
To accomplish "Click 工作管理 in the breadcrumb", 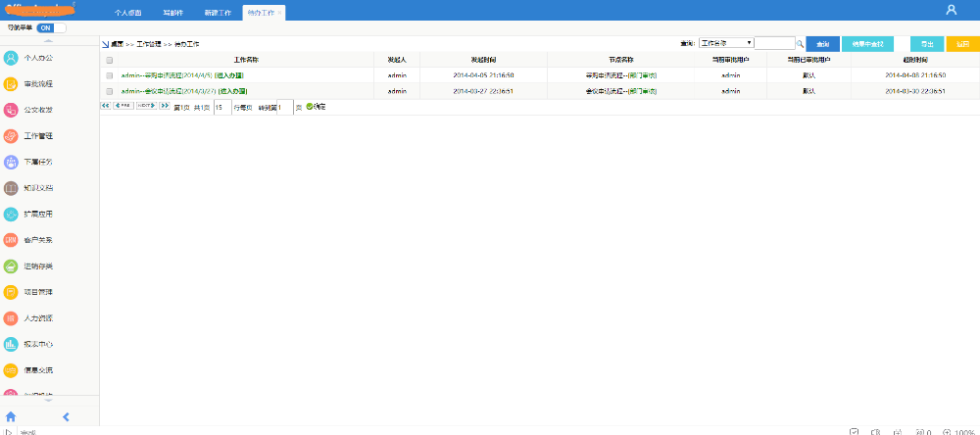I will tap(149, 45).
